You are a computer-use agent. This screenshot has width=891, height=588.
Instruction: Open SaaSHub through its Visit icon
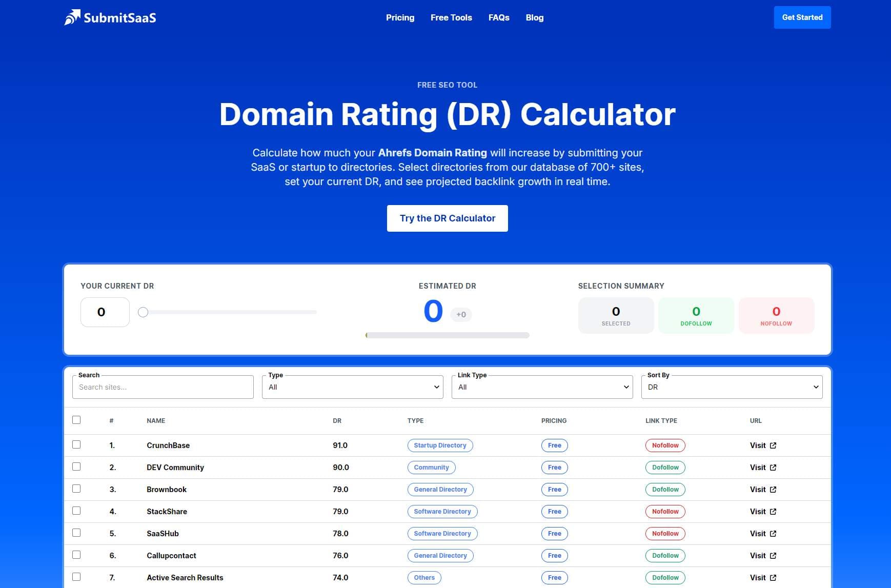(774, 533)
